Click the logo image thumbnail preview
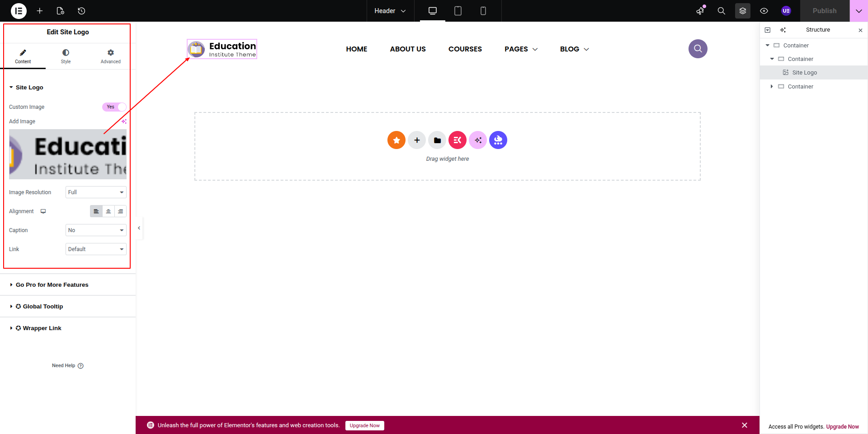This screenshot has width=868, height=434. 68,154
